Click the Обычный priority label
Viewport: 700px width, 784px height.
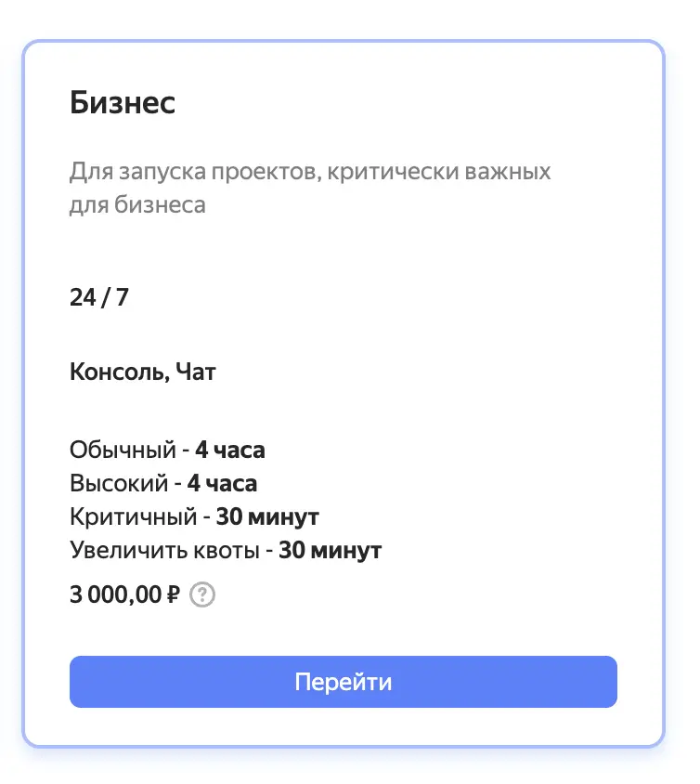123,451
